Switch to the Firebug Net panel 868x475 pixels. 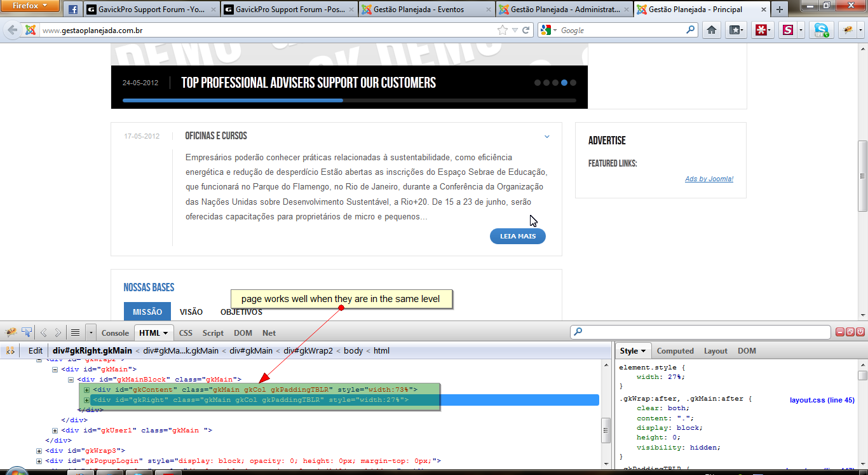click(269, 333)
